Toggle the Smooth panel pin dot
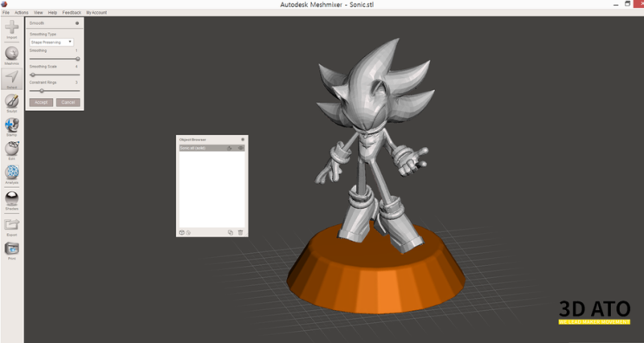644x343 pixels. [x=77, y=23]
